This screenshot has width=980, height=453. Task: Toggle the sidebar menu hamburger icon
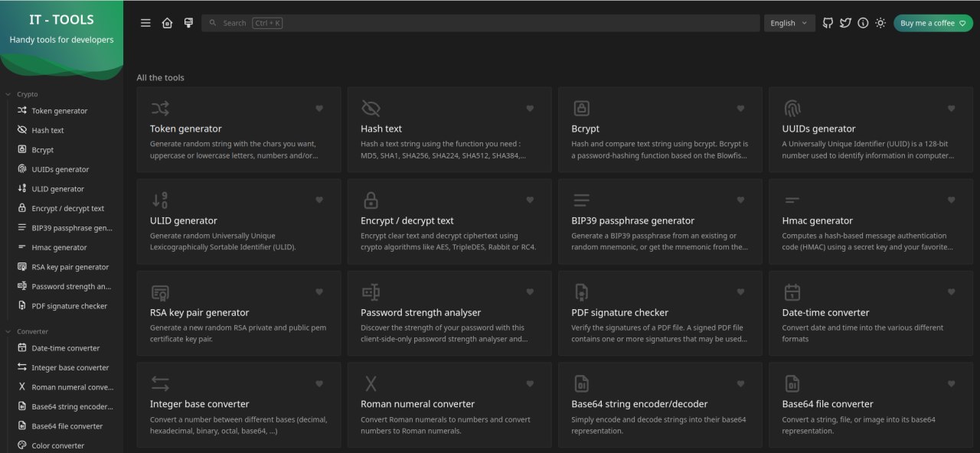145,23
